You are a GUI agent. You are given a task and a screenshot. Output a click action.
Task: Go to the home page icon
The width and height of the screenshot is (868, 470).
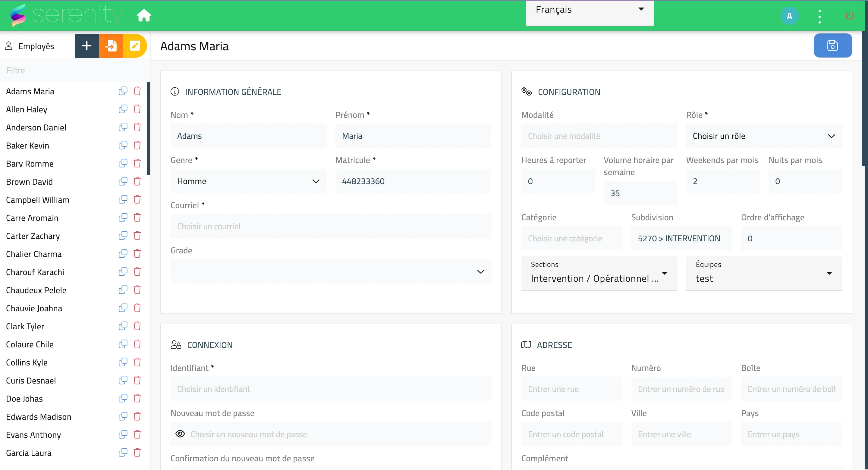pyautogui.click(x=144, y=15)
